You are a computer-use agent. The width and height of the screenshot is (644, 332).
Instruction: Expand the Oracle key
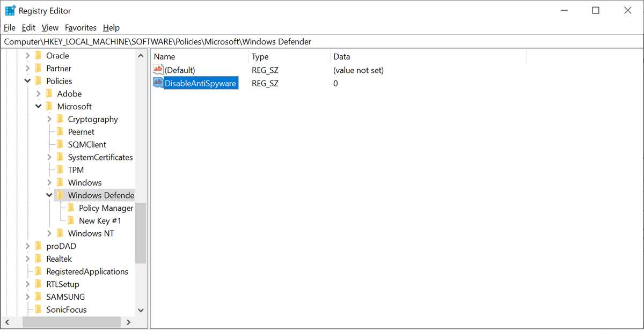point(27,56)
